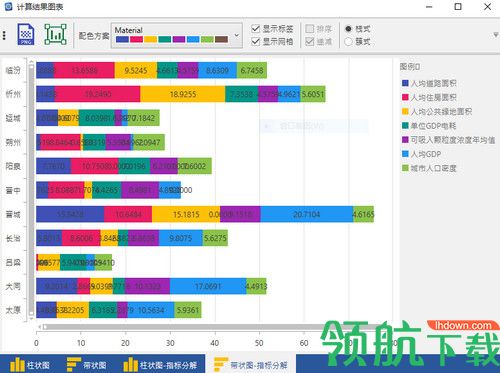Click the 20.7104 segment in 晋城 bar
500x373 pixels.
click(307, 214)
